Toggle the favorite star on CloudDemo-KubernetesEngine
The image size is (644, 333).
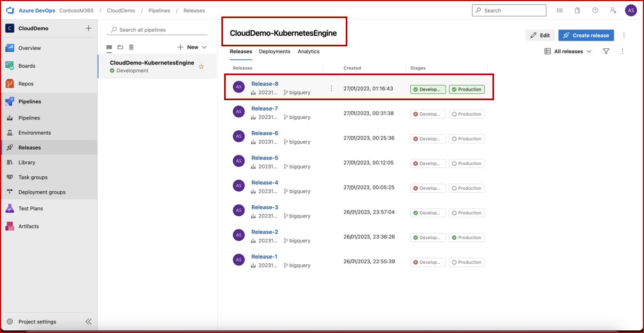(x=201, y=67)
